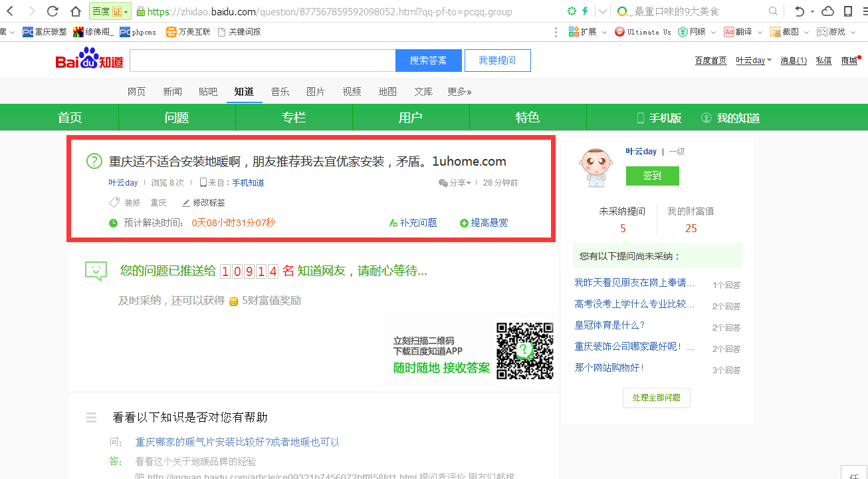Switch to the 问题 green navigation tab

(177, 118)
